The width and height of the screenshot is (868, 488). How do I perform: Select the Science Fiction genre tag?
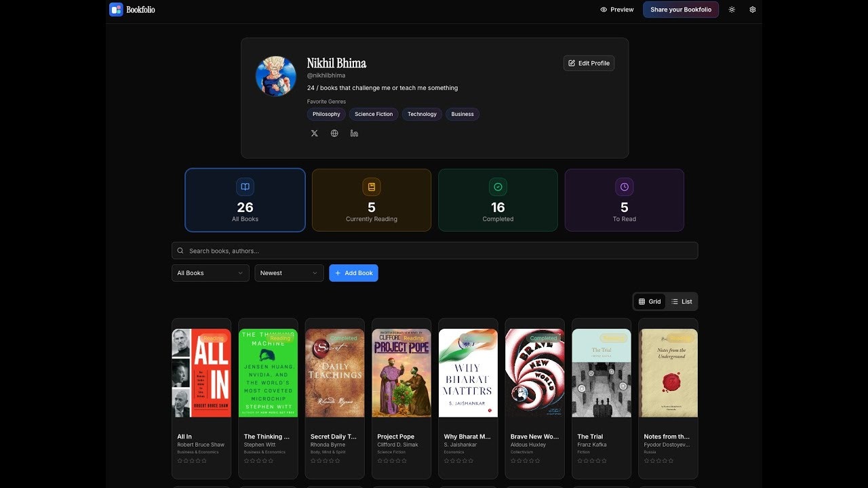(x=374, y=114)
